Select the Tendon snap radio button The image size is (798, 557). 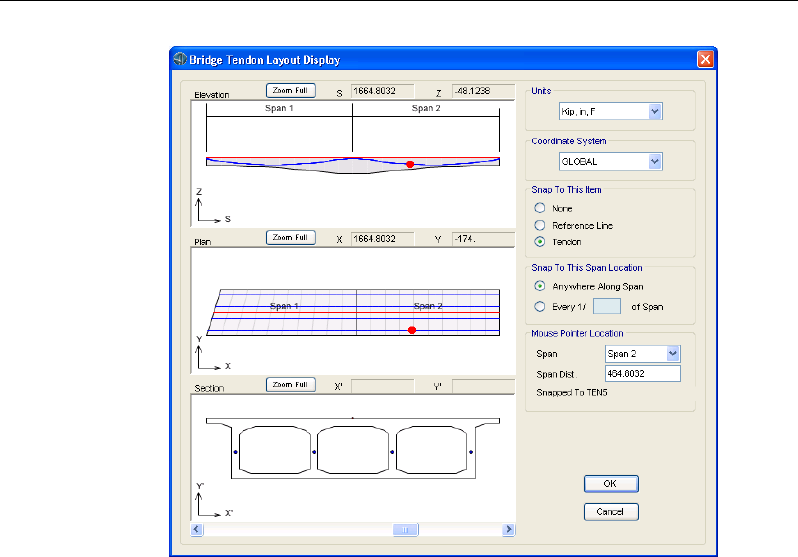tap(541, 242)
